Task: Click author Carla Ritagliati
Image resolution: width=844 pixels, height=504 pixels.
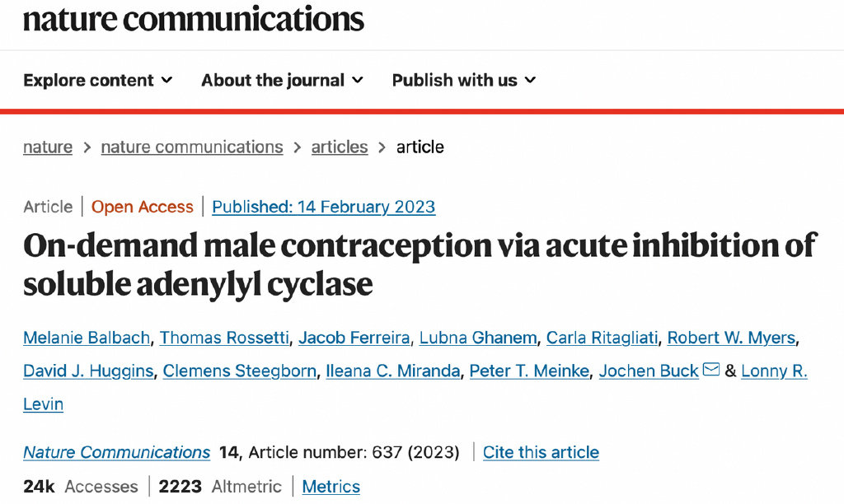Action: [x=602, y=338]
